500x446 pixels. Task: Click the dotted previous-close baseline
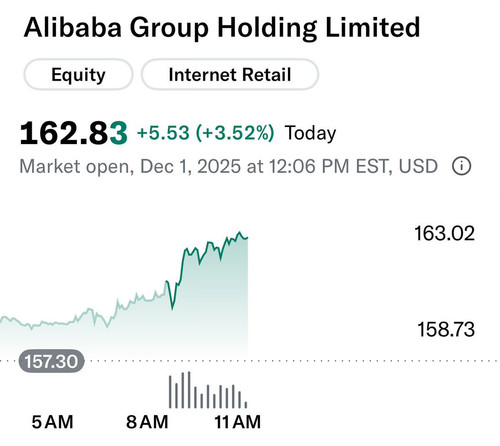pos(292,361)
